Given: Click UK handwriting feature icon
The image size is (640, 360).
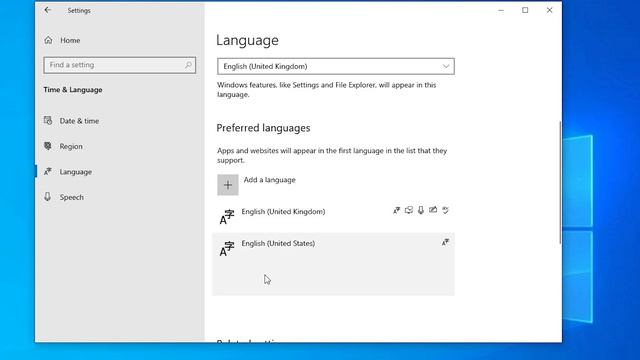Looking at the screenshot, I should click(433, 210).
